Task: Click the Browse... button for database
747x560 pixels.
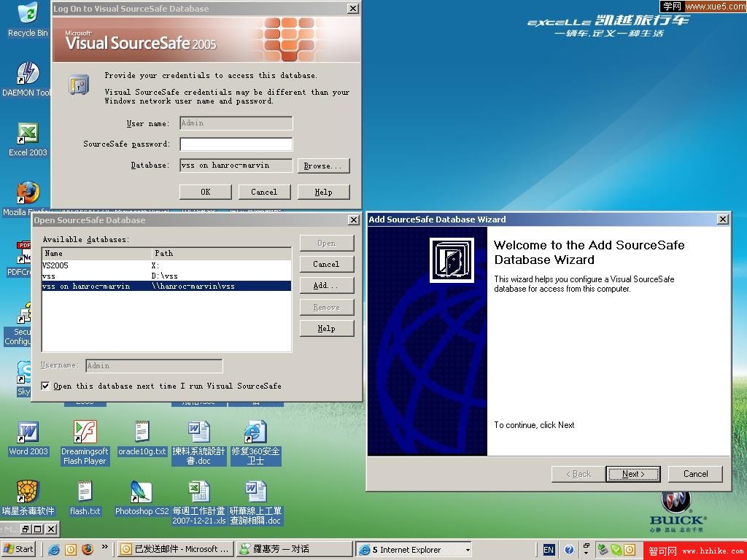Action: (323, 166)
